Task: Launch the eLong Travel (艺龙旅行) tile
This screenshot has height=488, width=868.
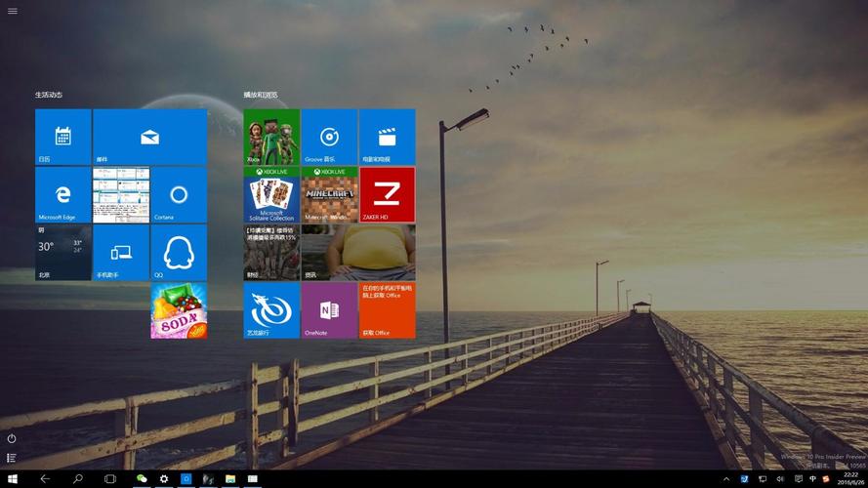Action: [271, 310]
